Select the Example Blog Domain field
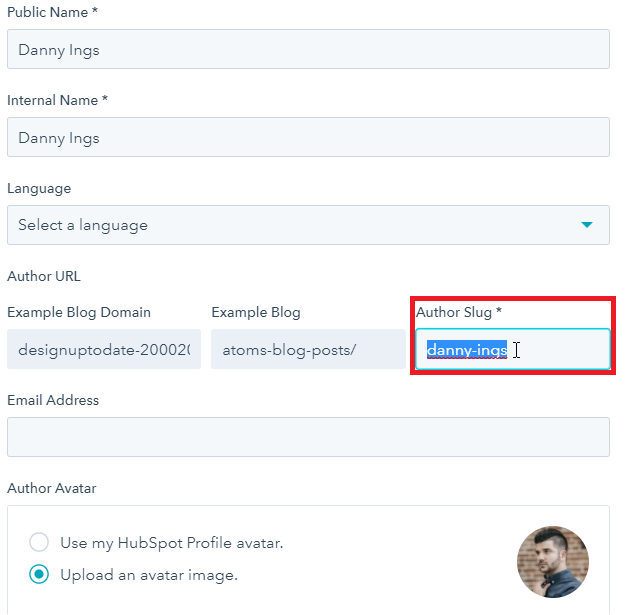Image resolution: width=626 pixels, height=615 pixels. (x=104, y=349)
